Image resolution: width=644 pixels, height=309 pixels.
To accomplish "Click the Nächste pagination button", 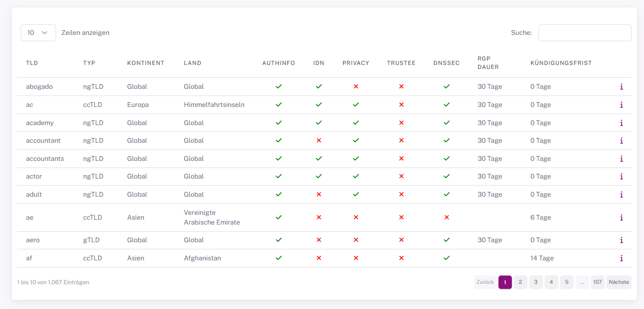I will [x=618, y=282].
